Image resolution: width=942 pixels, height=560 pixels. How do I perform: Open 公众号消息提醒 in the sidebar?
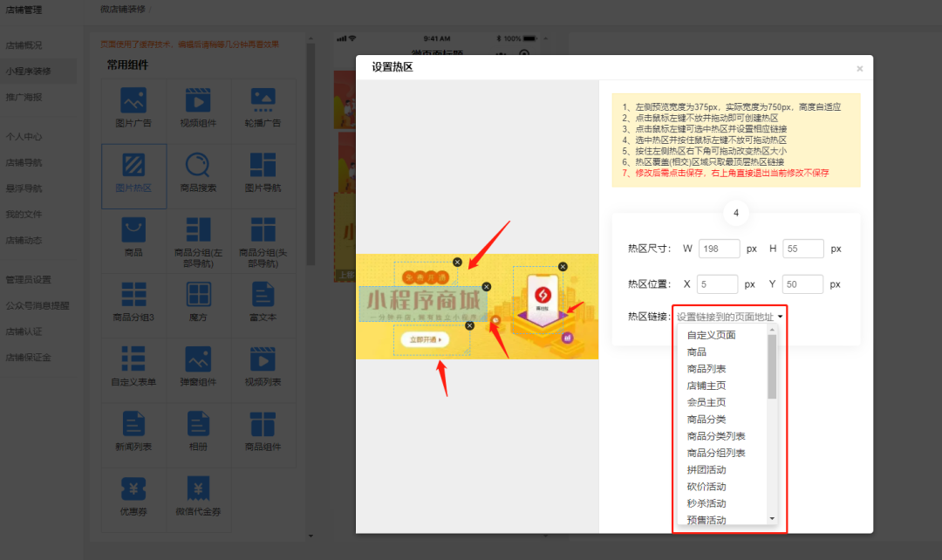click(38, 305)
